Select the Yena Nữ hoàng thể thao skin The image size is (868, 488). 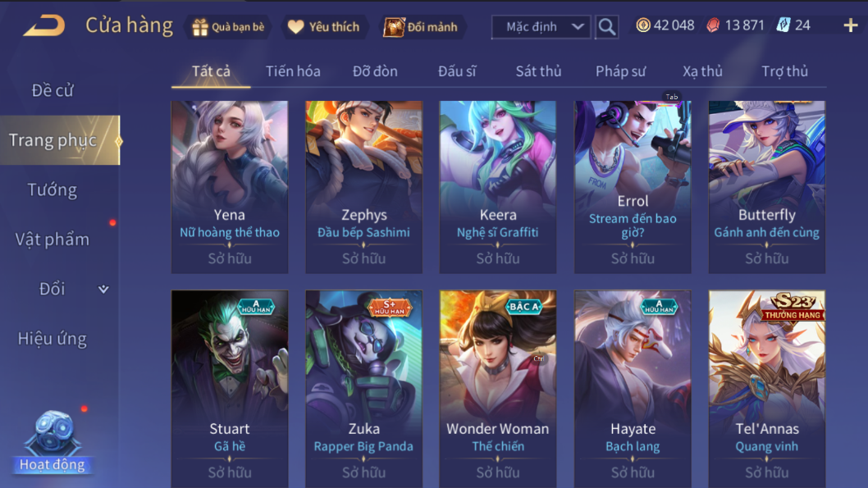click(x=230, y=187)
